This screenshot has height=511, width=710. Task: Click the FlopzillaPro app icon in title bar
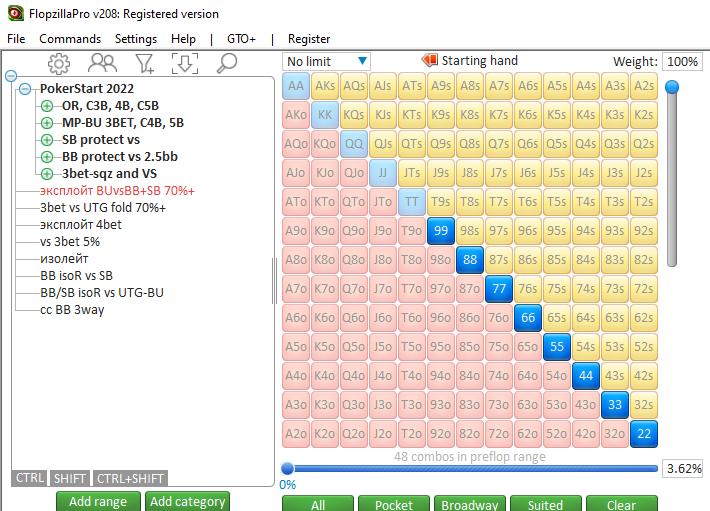pyautogui.click(x=15, y=13)
